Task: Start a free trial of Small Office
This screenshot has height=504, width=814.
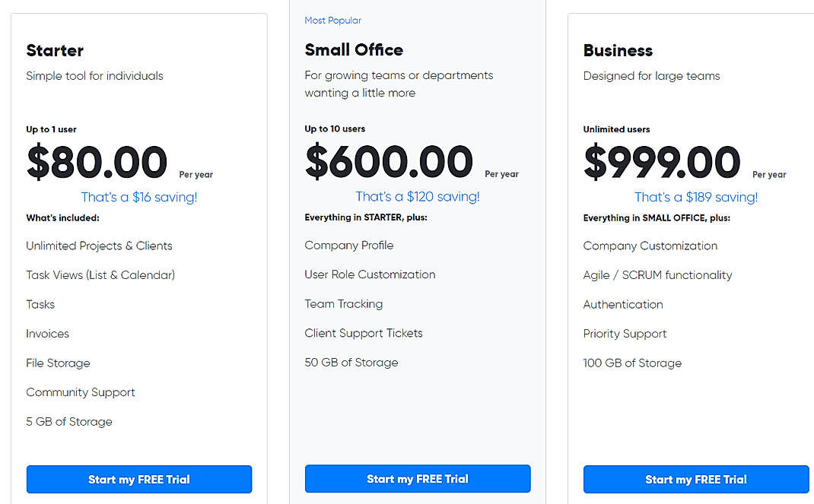Action: 417,479
